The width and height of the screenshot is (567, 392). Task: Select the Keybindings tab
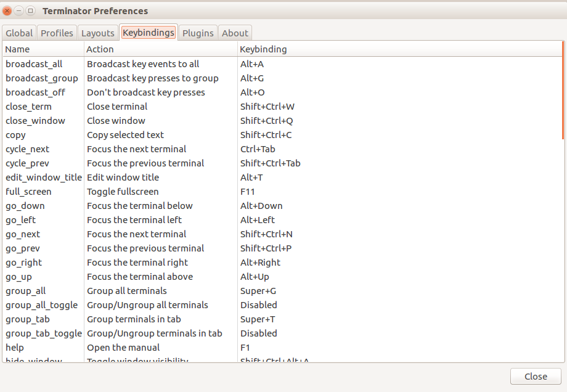pyautogui.click(x=149, y=32)
